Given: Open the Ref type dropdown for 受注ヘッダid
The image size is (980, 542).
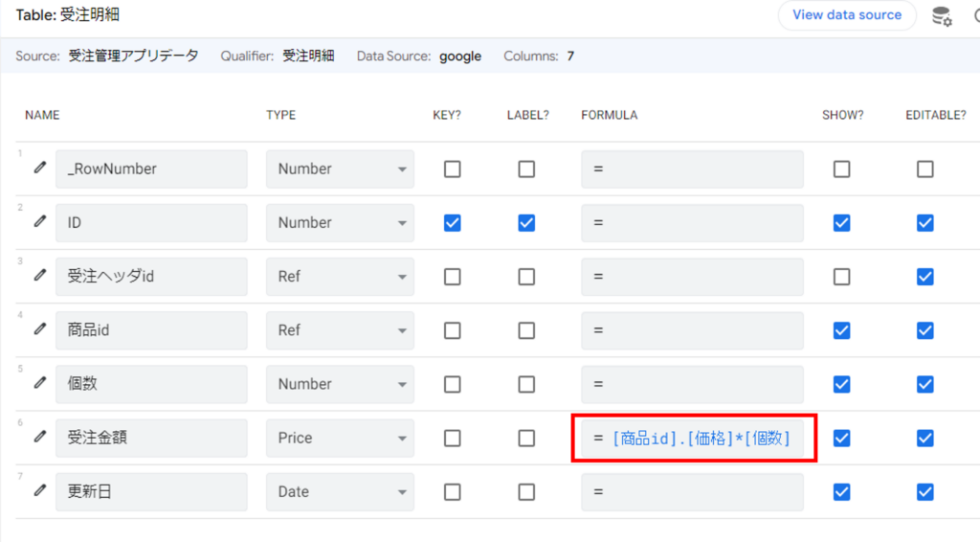Looking at the screenshot, I should (340, 276).
